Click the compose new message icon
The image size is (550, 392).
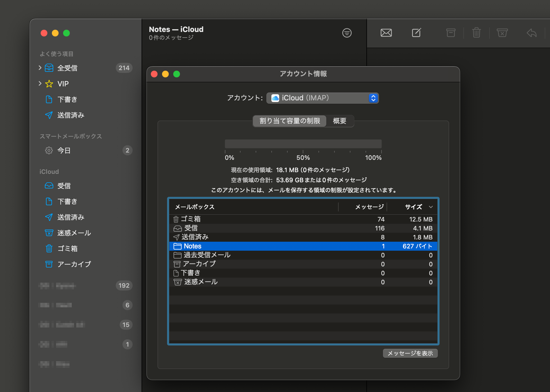416,33
